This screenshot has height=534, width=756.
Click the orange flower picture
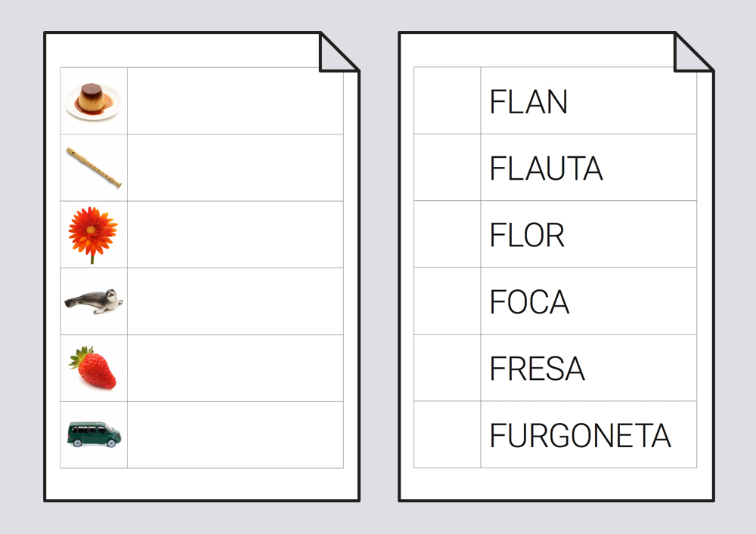[x=93, y=233]
